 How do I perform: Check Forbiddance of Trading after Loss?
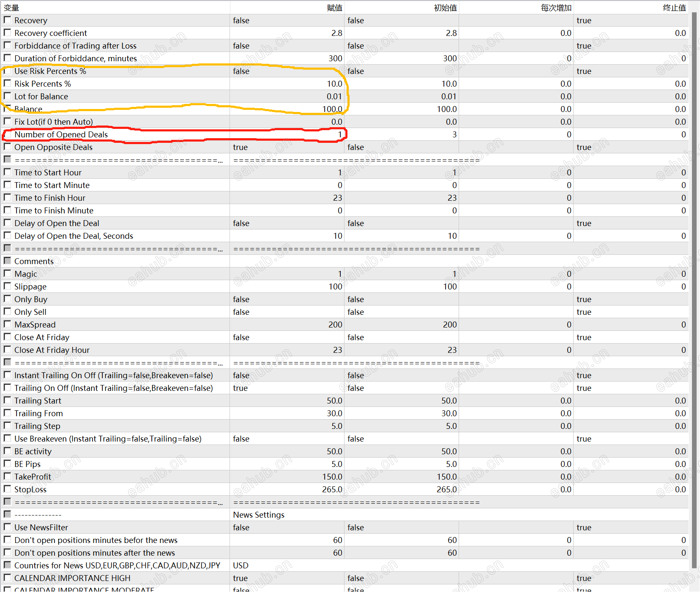pyautogui.click(x=7, y=45)
